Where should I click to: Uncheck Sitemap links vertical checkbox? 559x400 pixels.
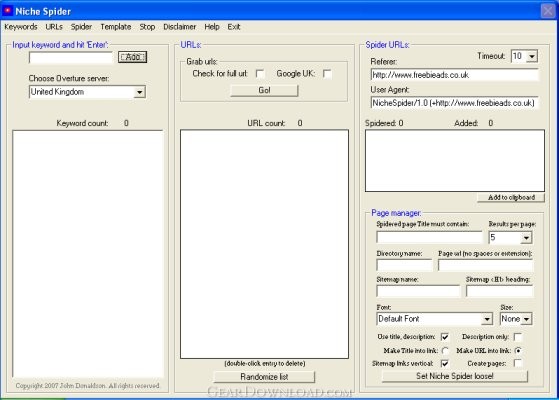pyautogui.click(x=445, y=364)
